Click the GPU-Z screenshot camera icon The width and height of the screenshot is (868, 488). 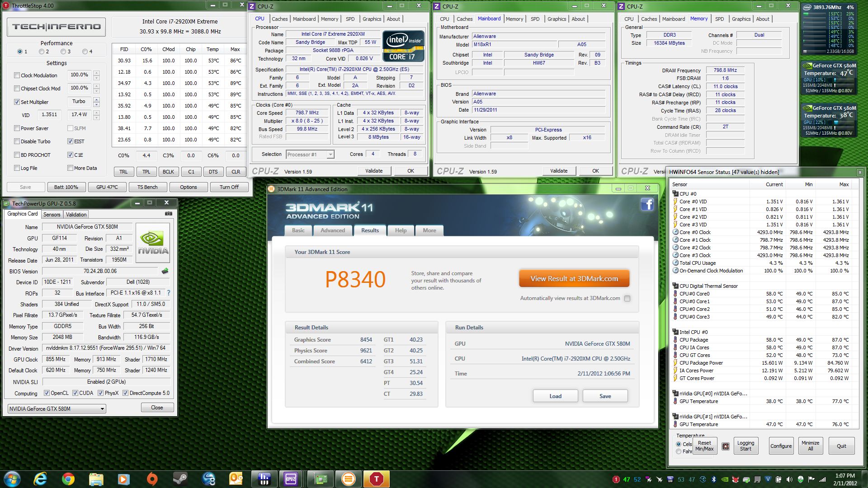[168, 214]
